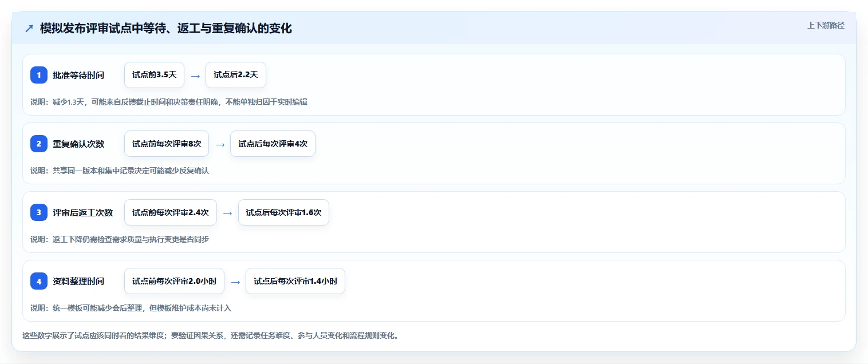The height and width of the screenshot is (364, 868).
Task: Click the 上下游路径 label
Action: click(826, 25)
